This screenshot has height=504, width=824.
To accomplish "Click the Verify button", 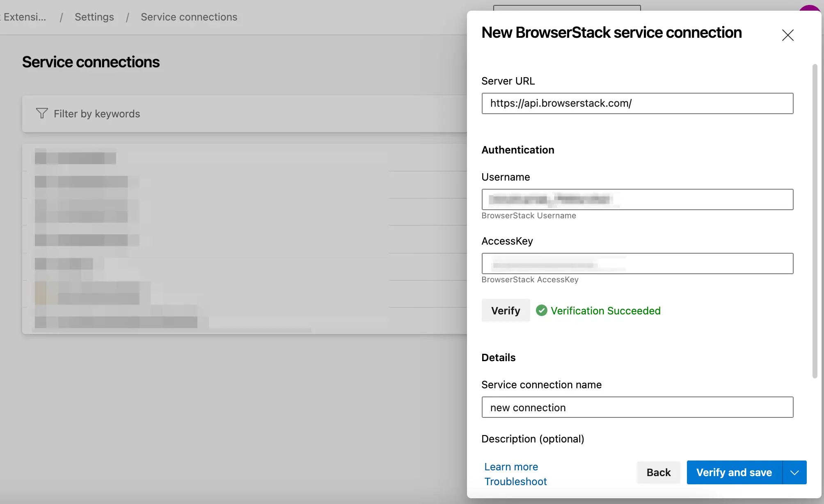I will click(x=506, y=310).
